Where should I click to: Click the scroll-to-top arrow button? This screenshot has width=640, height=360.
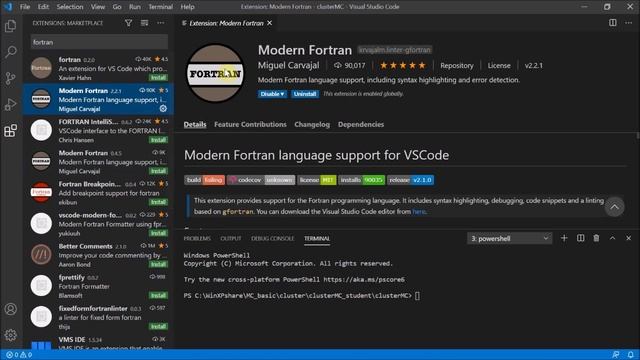point(614,207)
